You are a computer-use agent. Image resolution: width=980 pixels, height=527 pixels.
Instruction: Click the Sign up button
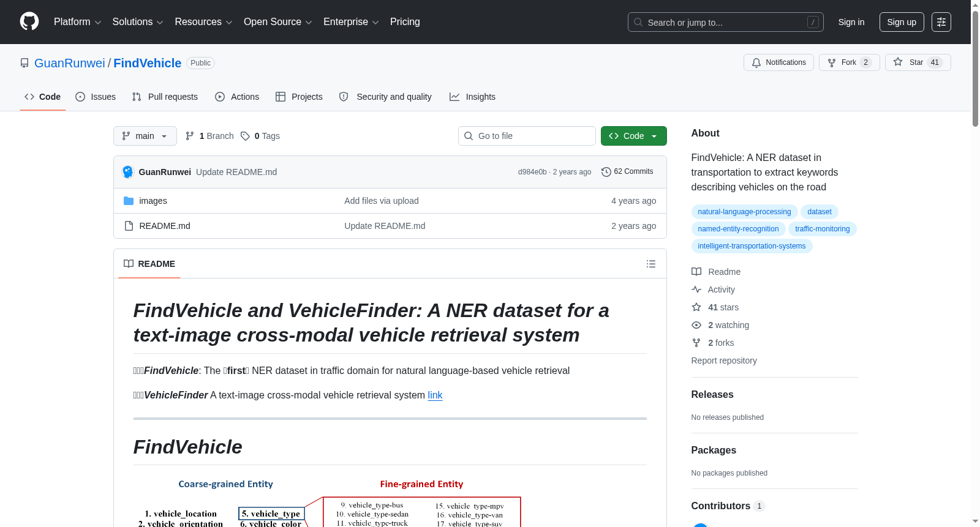point(902,22)
